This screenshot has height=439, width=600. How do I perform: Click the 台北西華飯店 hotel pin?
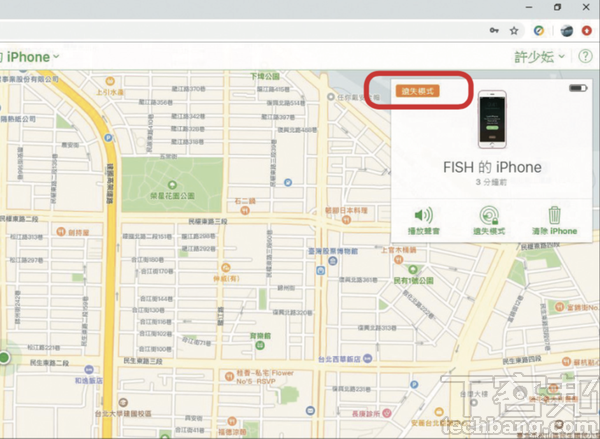[367, 359]
